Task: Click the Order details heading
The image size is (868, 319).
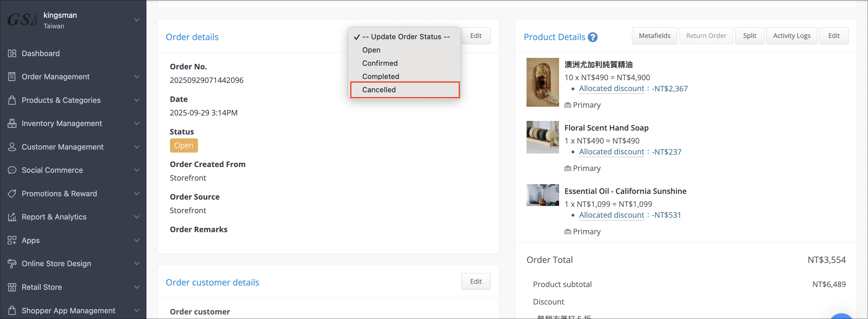Action: point(192,37)
